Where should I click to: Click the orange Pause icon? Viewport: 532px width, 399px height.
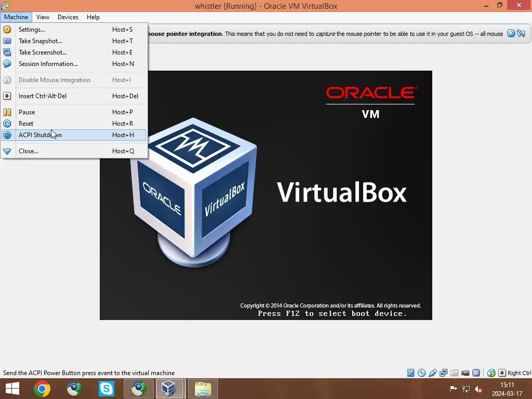[7, 112]
